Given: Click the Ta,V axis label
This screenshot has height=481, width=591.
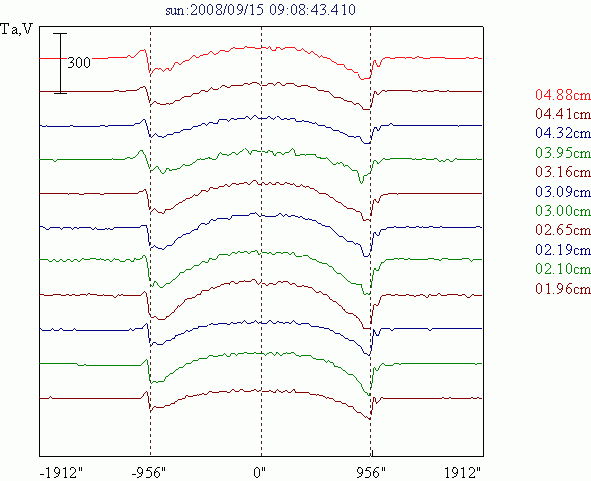Looking at the screenshot, I should coord(17,29).
